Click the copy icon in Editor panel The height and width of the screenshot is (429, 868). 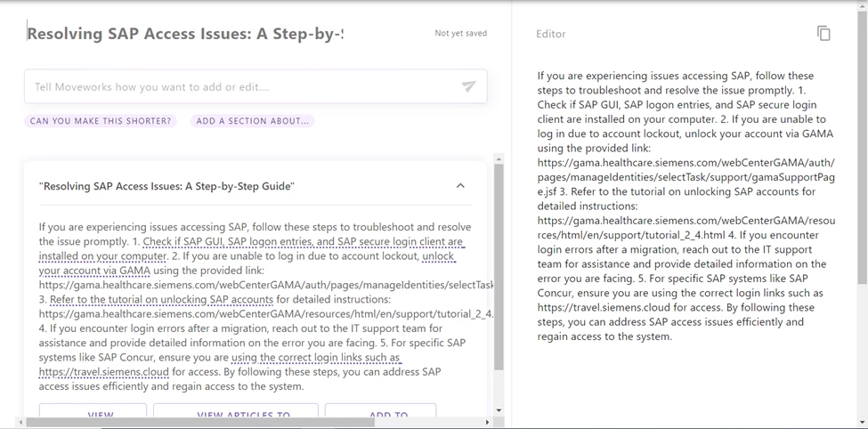click(823, 33)
